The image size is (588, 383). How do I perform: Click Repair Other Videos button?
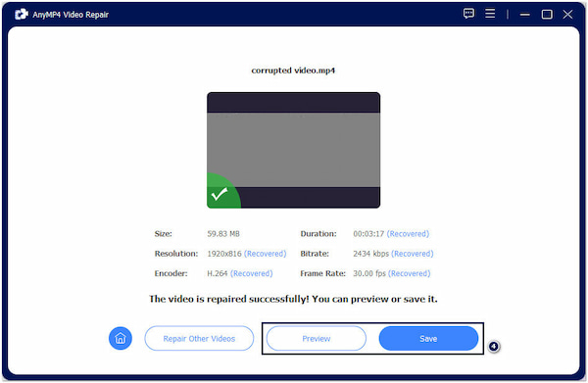[199, 338]
